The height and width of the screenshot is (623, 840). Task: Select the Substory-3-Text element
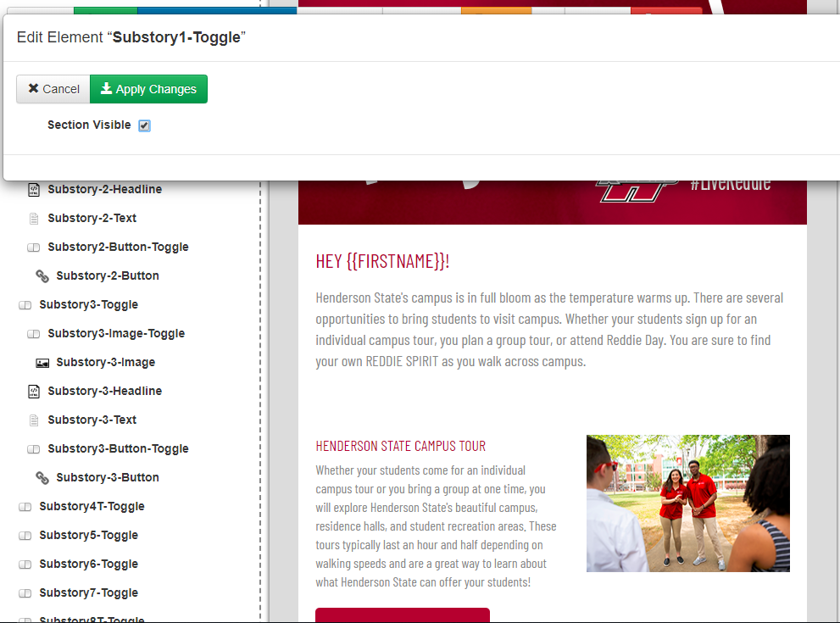tap(92, 420)
